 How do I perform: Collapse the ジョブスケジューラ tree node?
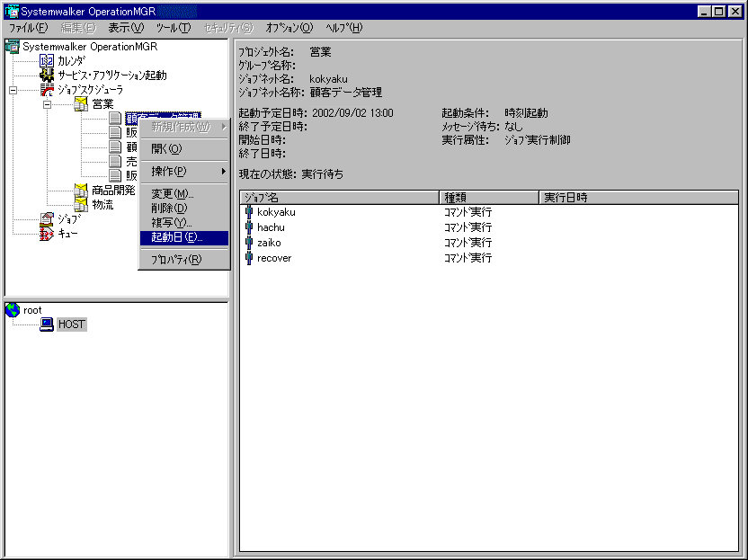(x=13, y=90)
